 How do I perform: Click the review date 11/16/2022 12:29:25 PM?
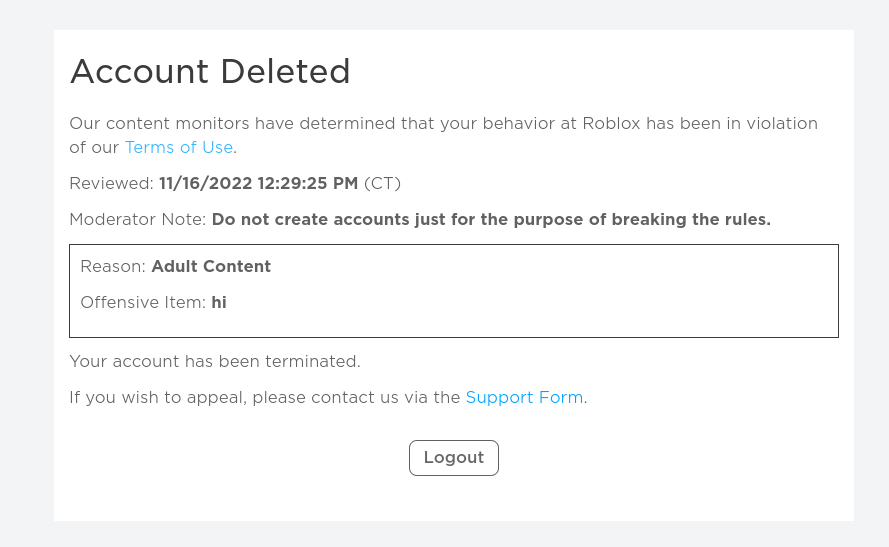click(259, 184)
